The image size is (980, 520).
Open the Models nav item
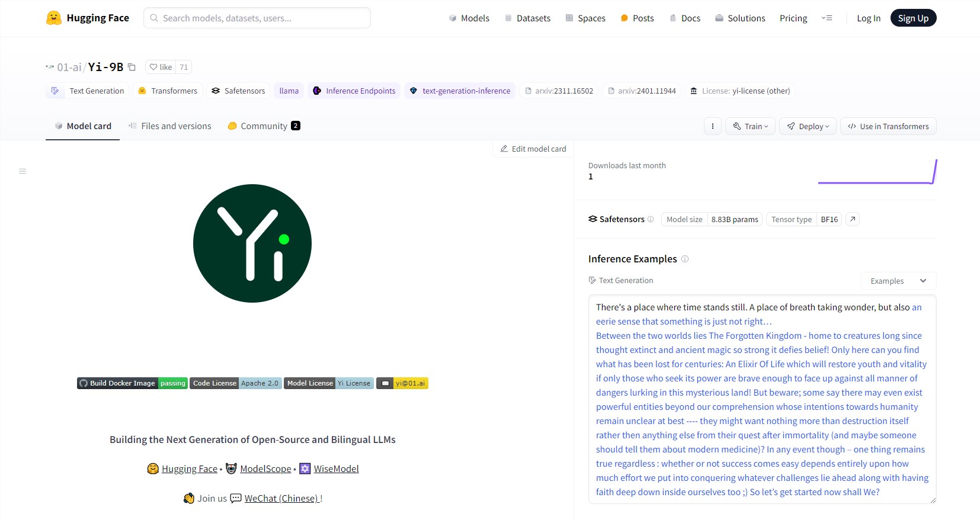469,18
